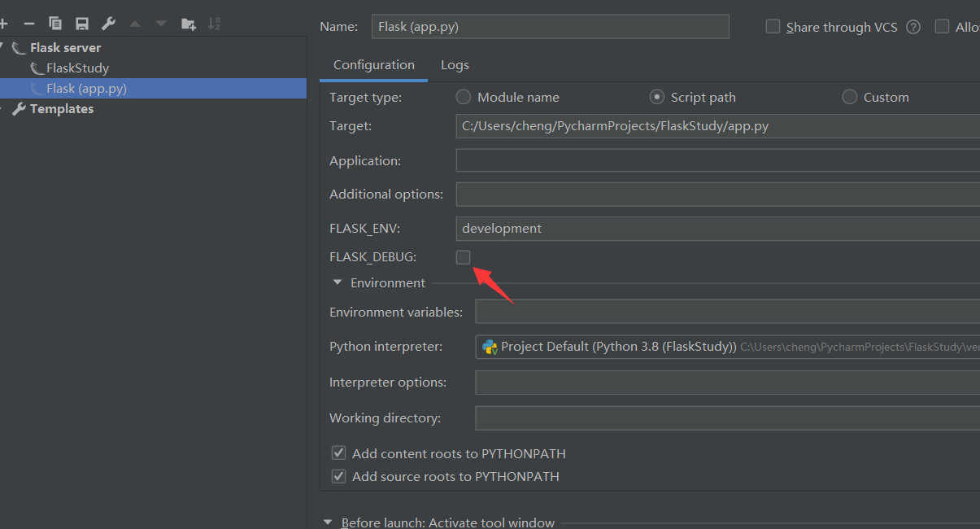Add a new run configuration
This screenshot has width=980, height=529.
5,23
